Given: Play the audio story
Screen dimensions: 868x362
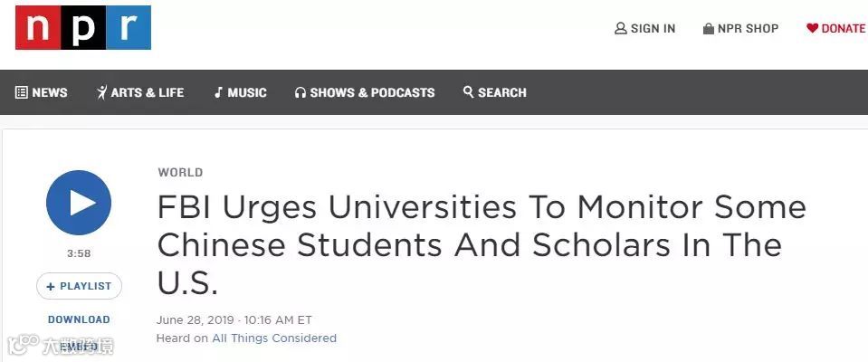Looking at the screenshot, I should pos(79,203).
